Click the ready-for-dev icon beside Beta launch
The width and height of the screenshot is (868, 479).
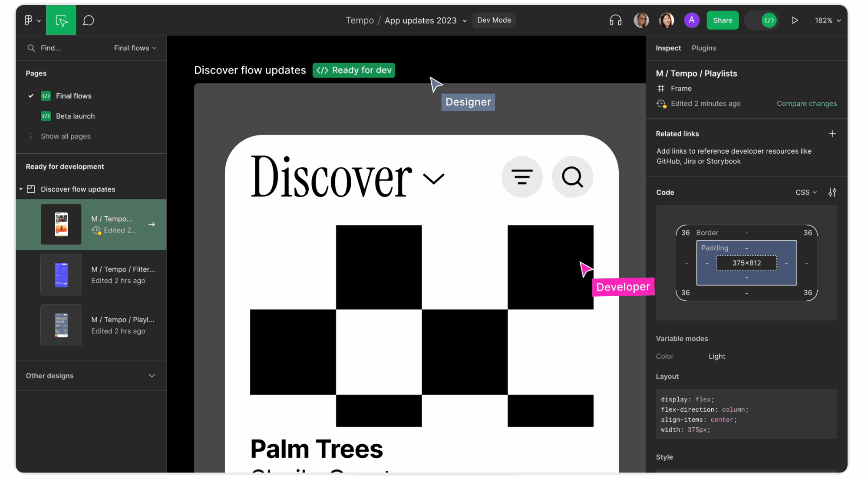pyautogui.click(x=46, y=116)
